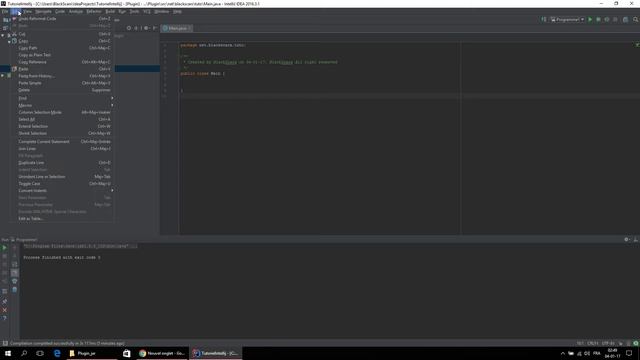The height and width of the screenshot is (360, 640).
Task: Choose Paste Simple from Edit menu
Action: 62,83
